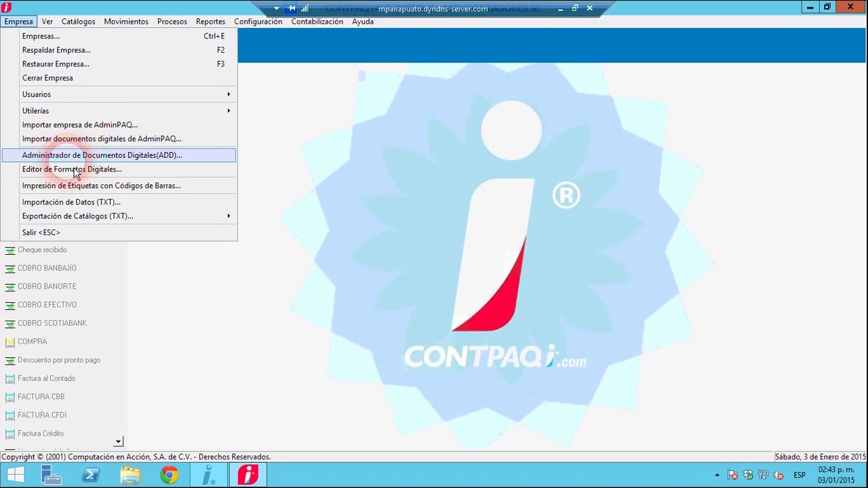Show hidden tray icons arrow

click(x=717, y=475)
